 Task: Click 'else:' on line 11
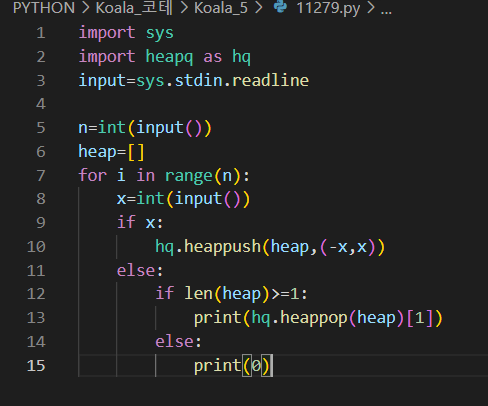pos(140,270)
